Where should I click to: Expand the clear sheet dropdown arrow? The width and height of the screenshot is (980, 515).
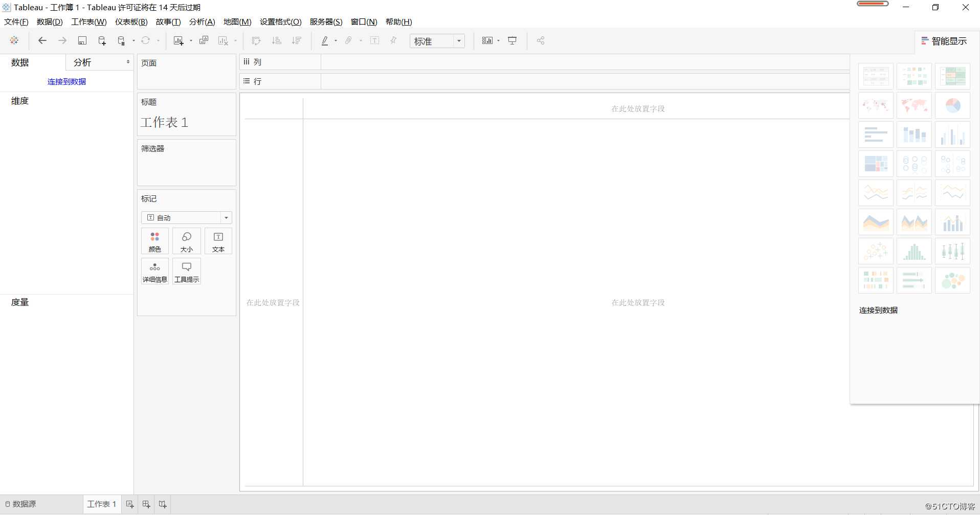[x=235, y=41]
